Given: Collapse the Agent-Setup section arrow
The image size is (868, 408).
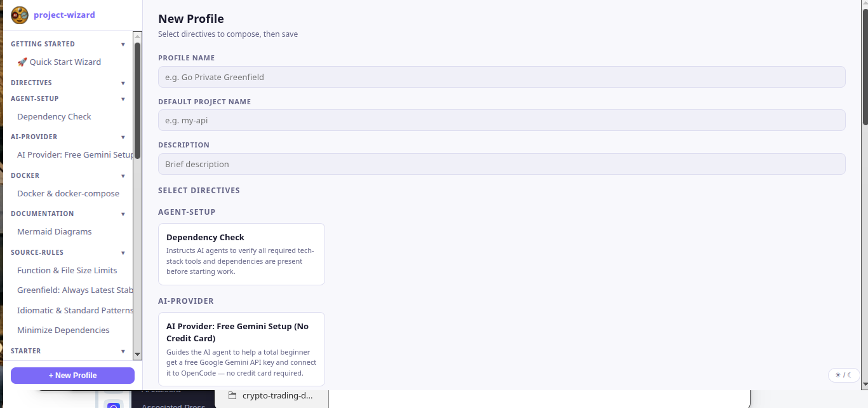Looking at the screenshot, I should pyautogui.click(x=123, y=99).
